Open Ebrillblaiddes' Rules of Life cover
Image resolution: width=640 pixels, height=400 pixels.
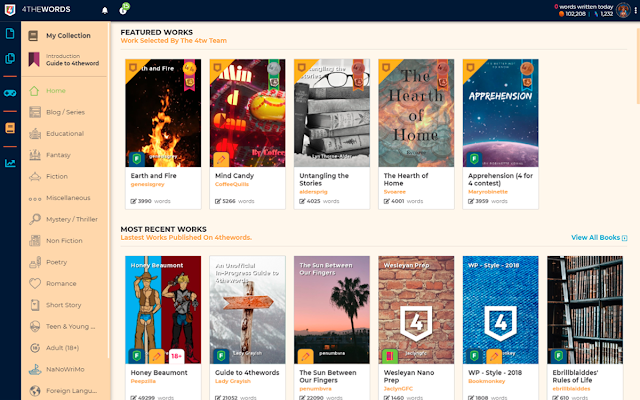tap(585, 310)
